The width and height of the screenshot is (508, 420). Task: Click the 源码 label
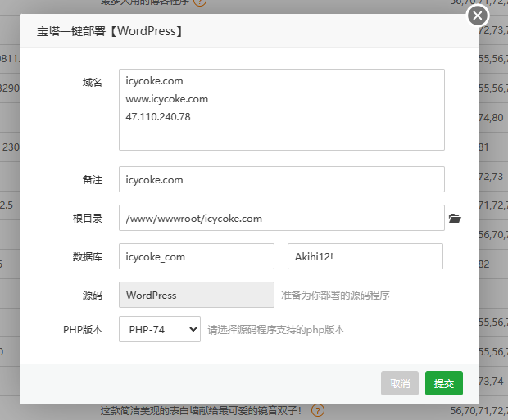point(93,295)
